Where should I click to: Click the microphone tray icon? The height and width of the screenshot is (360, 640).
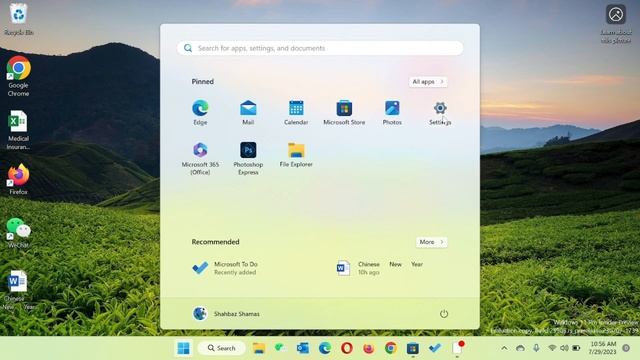[x=536, y=348]
